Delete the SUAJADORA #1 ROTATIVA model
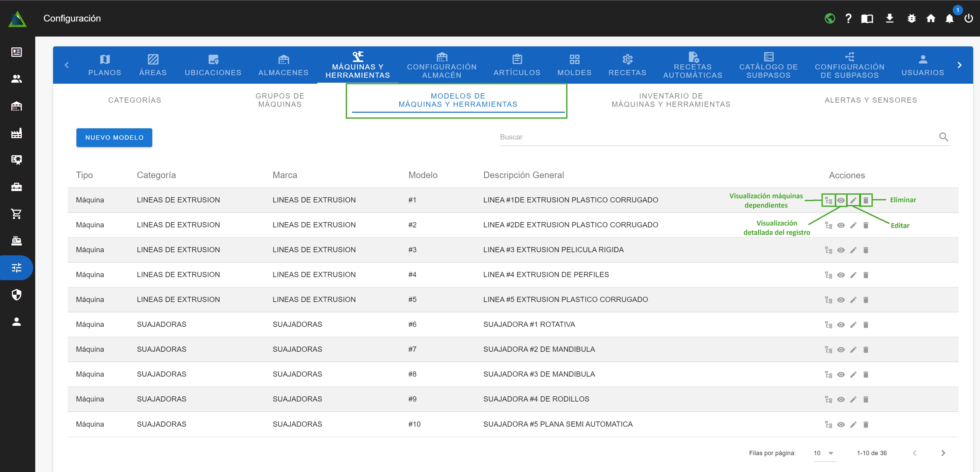 [866, 325]
